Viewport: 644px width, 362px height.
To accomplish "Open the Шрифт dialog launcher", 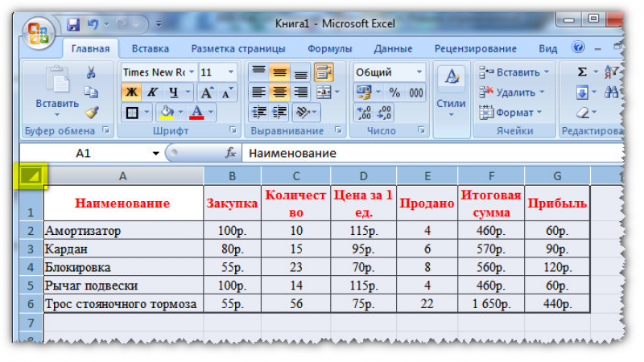I will point(233,130).
